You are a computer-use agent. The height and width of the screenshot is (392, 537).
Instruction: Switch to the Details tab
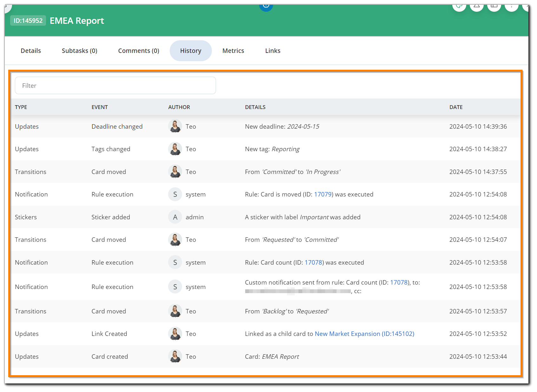tap(31, 51)
